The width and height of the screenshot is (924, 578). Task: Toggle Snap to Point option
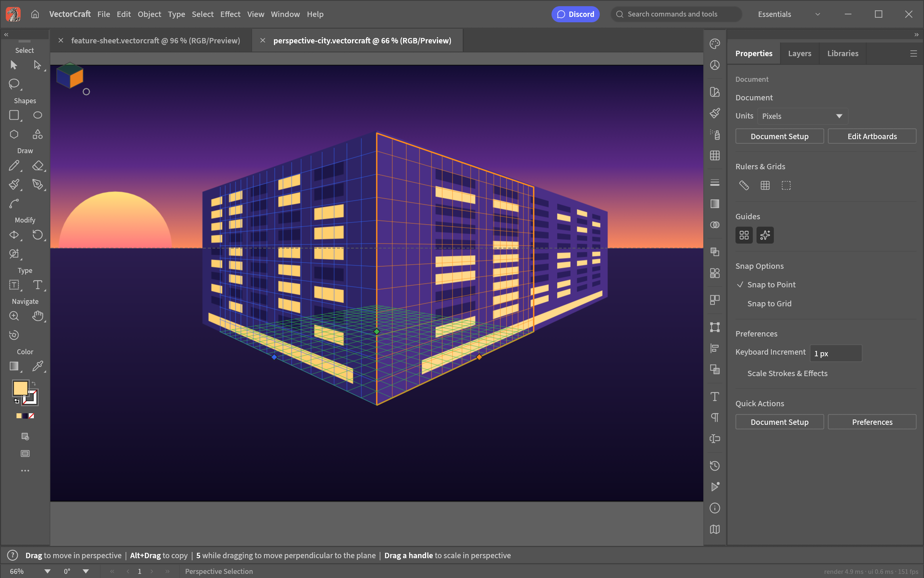[766, 284]
